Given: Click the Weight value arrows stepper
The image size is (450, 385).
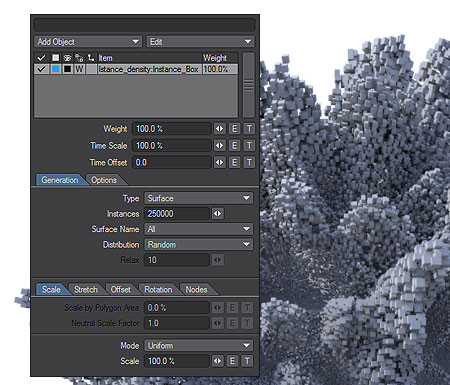Looking at the screenshot, I should click(220, 129).
